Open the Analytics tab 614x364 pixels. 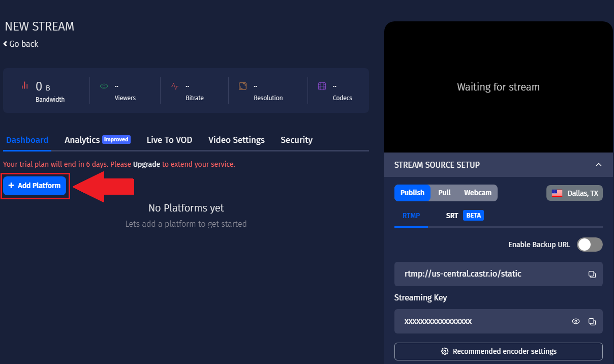82,140
